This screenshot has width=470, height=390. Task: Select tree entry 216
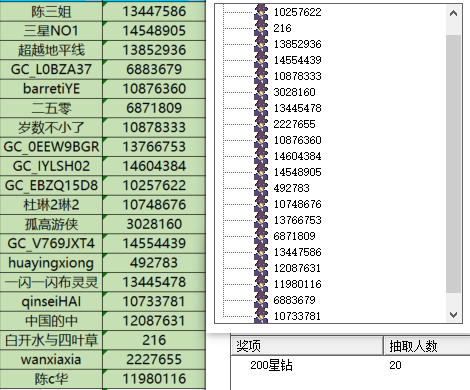pyautogui.click(x=282, y=28)
